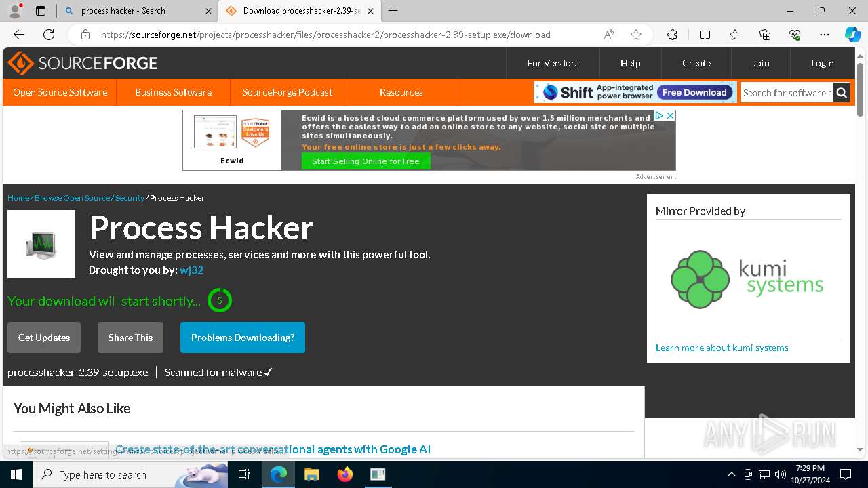Click the kumi systems logo
Viewport: 868px width, 488px height.
pos(747,279)
